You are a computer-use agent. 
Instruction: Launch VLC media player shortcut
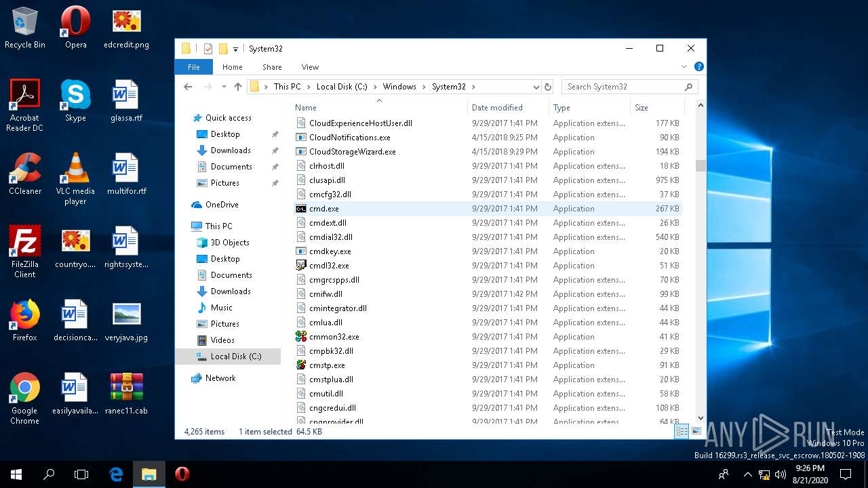point(75,179)
